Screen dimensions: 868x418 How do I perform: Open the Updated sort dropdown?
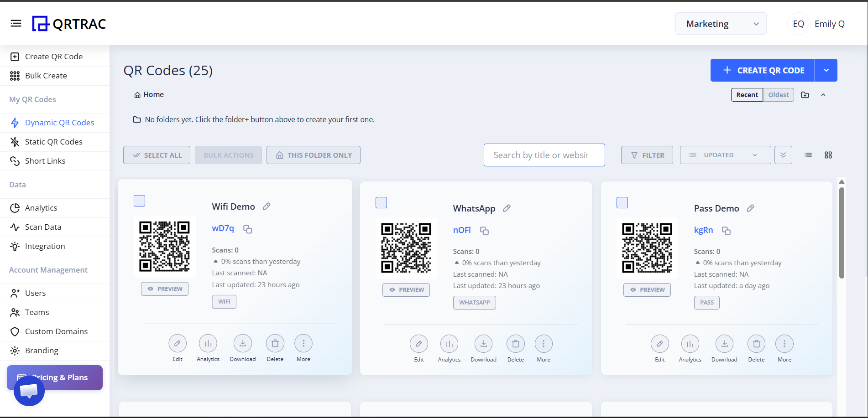(725, 155)
